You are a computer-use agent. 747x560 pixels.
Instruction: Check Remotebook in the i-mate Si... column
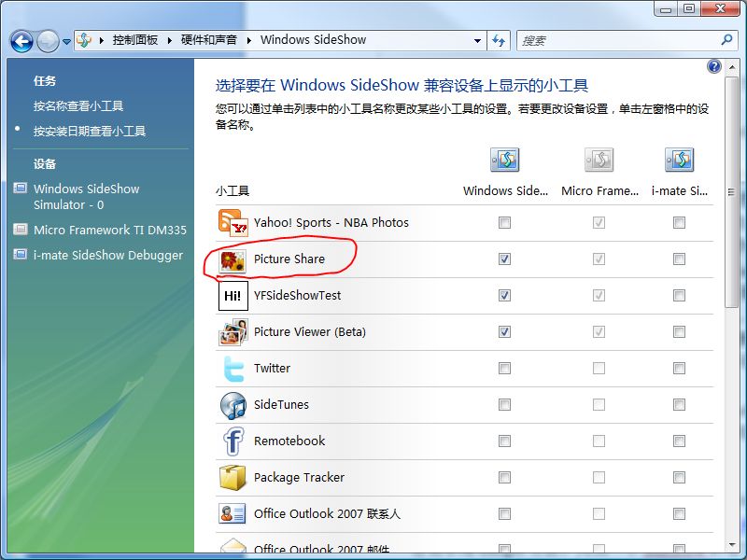pyautogui.click(x=680, y=441)
